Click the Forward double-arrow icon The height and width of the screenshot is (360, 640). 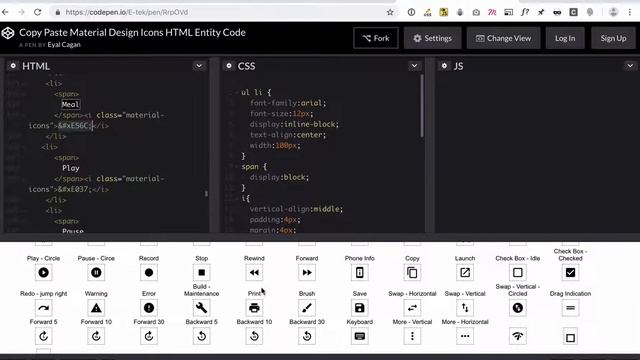307,273
